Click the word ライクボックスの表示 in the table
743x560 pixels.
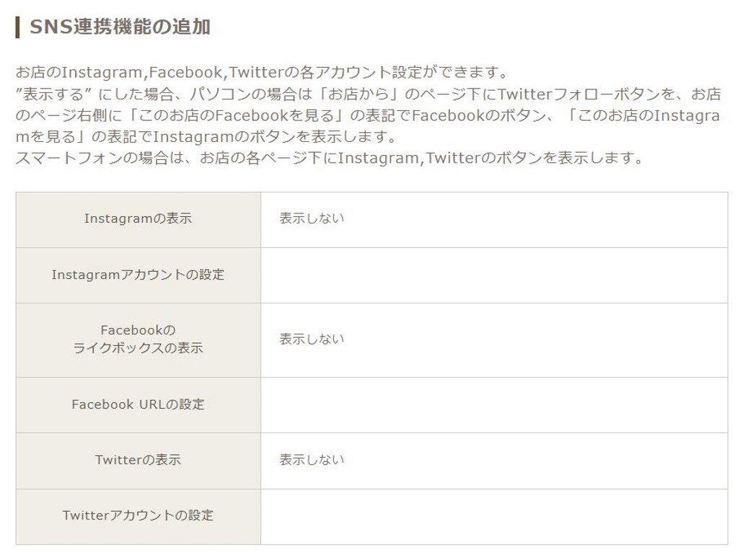click(138, 348)
